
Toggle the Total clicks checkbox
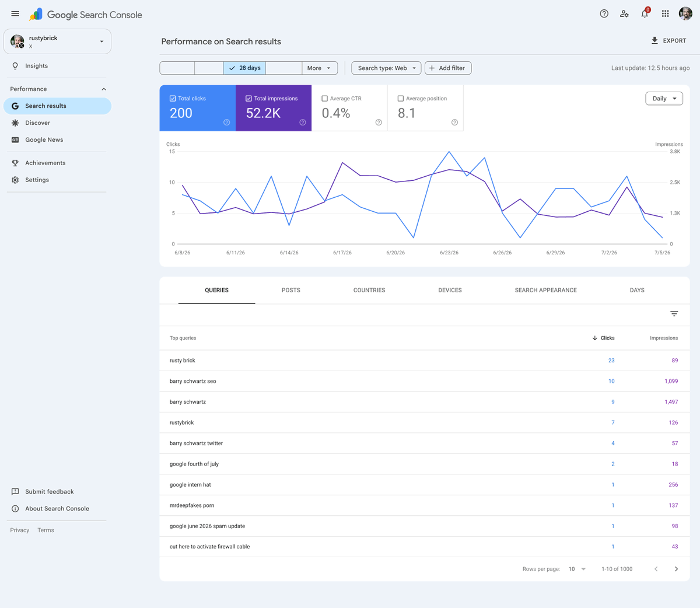(173, 99)
